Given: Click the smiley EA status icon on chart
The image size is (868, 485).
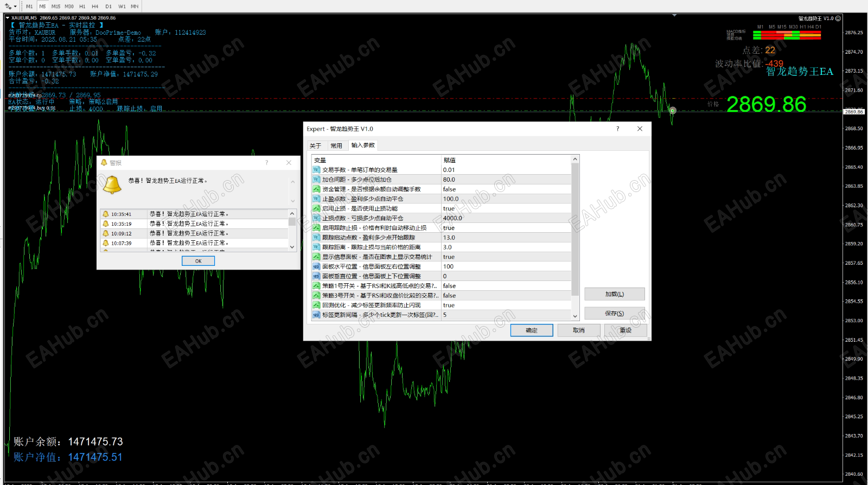Looking at the screenshot, I should click(838, 18).
